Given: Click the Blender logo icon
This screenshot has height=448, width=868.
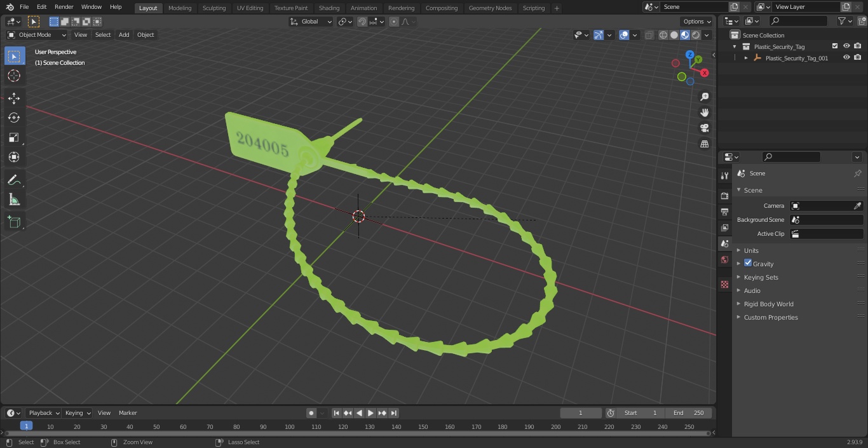Looking at the screenshot, I should (x=10, y=7).
